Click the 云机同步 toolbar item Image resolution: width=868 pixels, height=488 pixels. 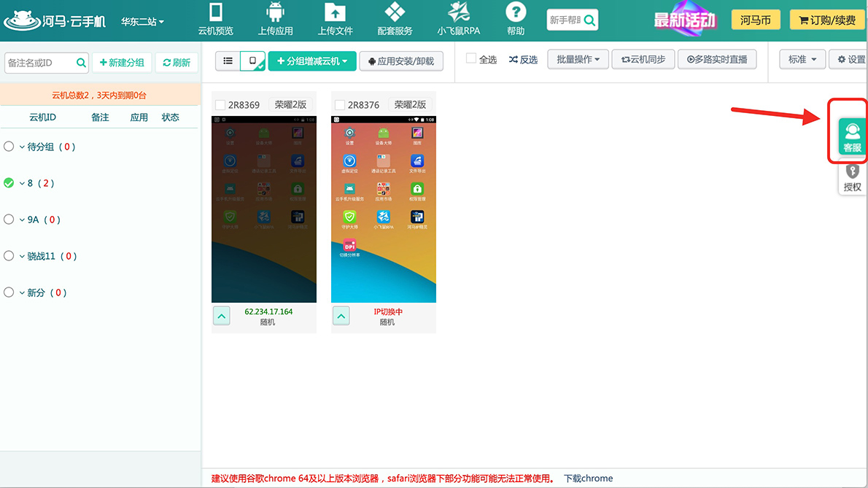click(x=643, y=60)
